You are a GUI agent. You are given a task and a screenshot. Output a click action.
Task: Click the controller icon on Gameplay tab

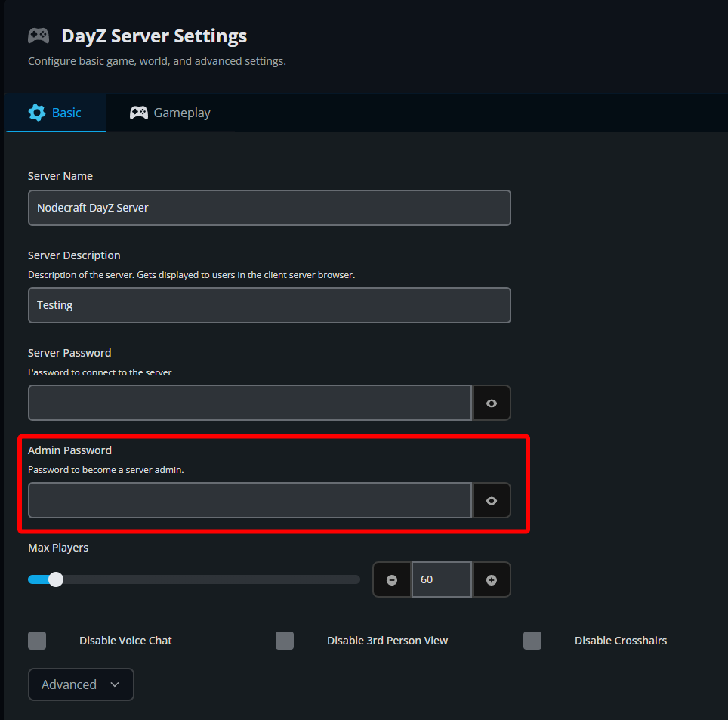138,113
